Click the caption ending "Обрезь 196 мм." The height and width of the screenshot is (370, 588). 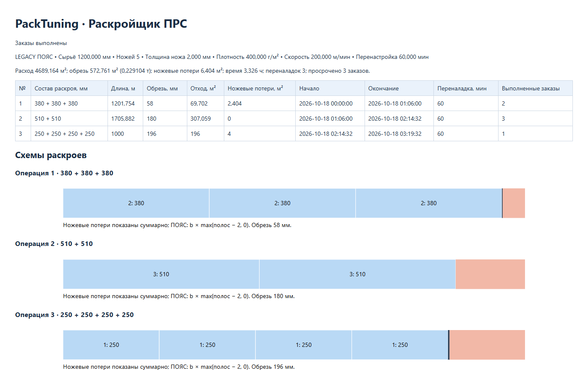(x=179, y=367)
